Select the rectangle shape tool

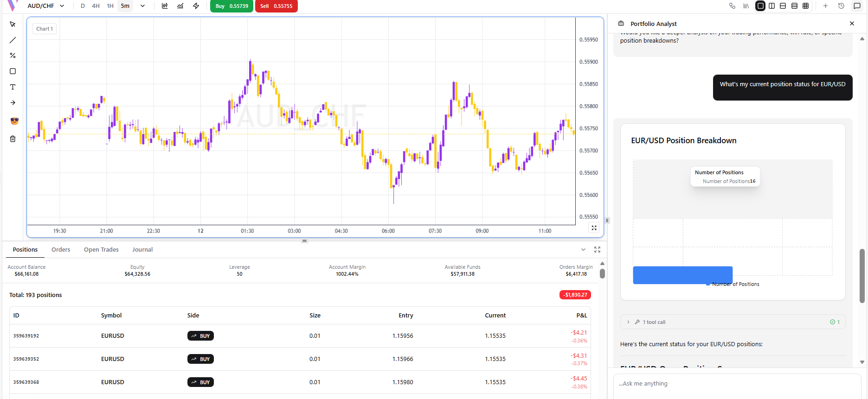coord(13,71)
